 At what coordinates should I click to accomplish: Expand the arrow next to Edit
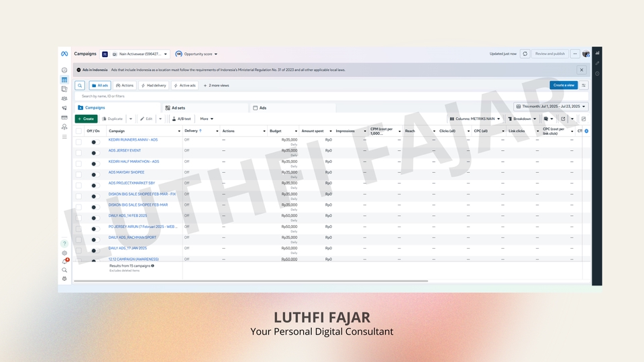pyautogui.click(x=160, y=119)
